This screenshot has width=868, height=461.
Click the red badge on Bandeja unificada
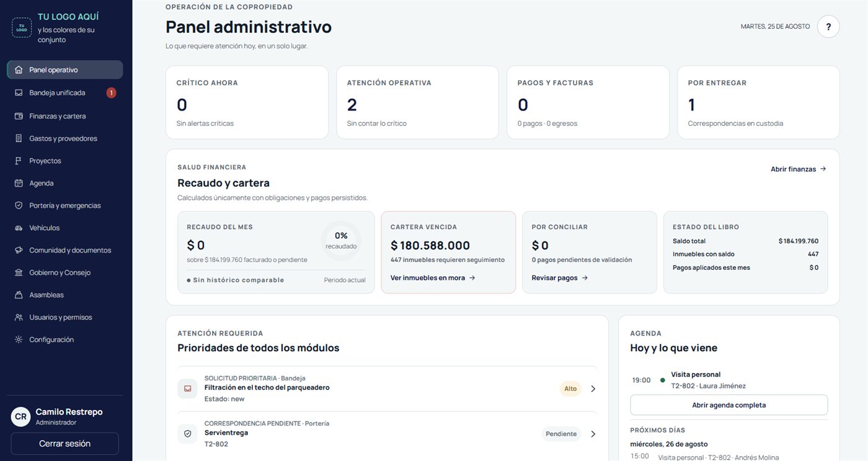[111, 92]
